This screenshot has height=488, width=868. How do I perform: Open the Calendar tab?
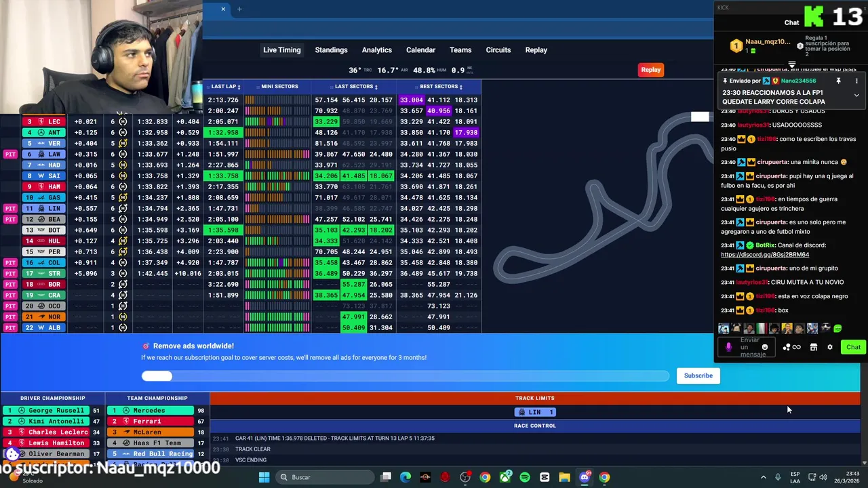[x=420, y=49]
